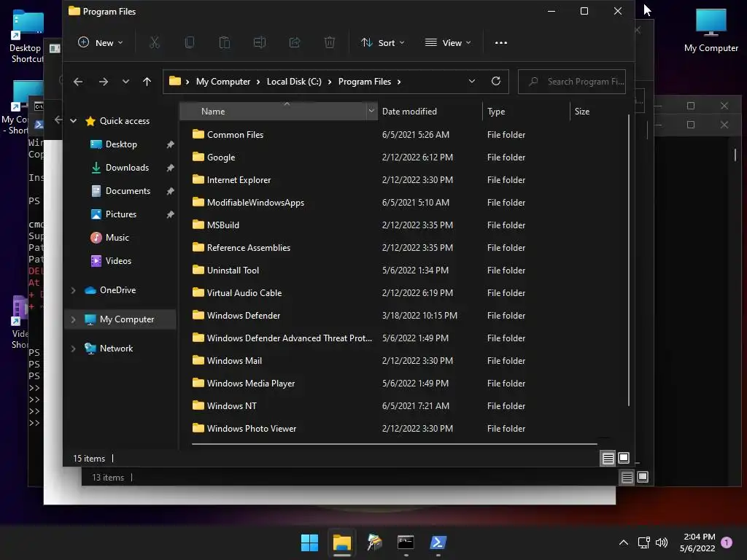747x560 pixels.
Task: Open the New dropdown menu
Action: (x=101, y=43)
